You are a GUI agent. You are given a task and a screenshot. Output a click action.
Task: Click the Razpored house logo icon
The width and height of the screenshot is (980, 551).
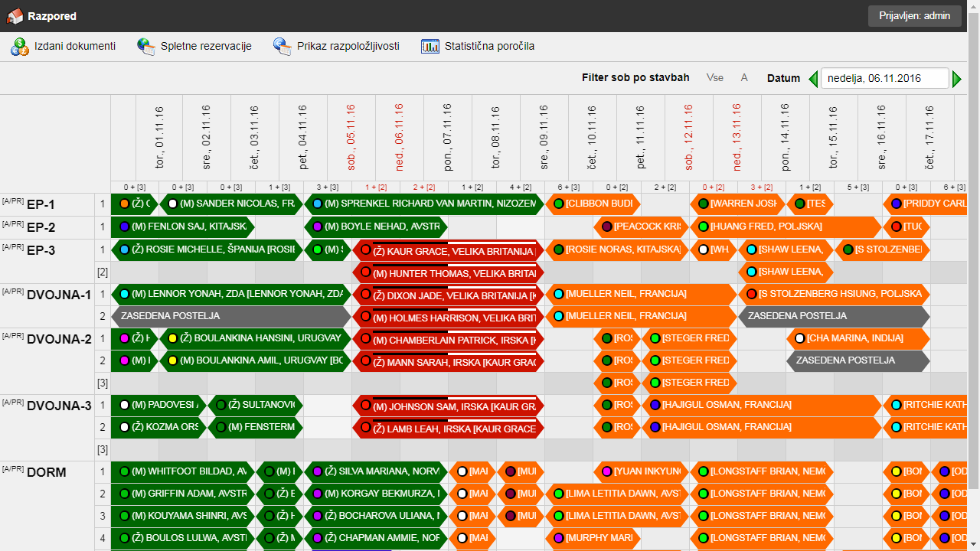click(x=15, y=15)
